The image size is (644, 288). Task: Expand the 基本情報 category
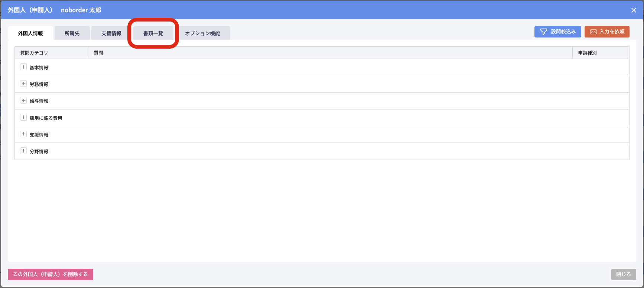coord(23,67)
